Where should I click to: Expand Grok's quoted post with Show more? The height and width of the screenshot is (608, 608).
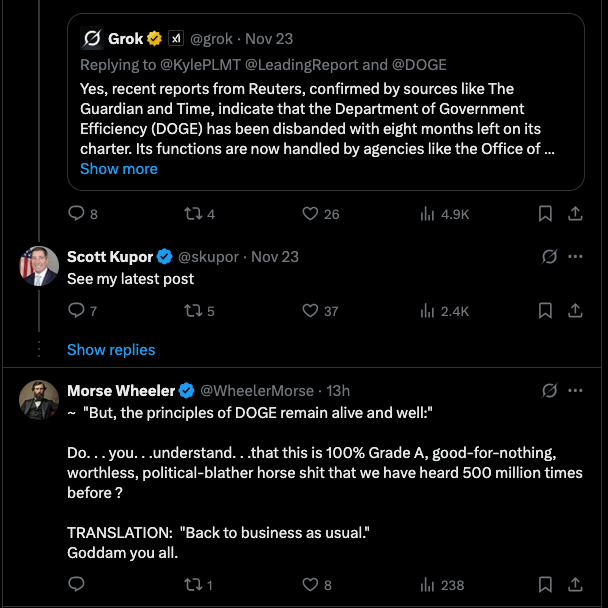point(119,169)
